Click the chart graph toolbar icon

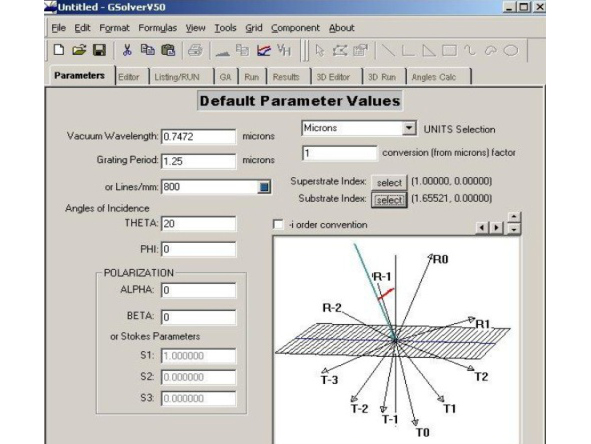(x=263, y=50)
